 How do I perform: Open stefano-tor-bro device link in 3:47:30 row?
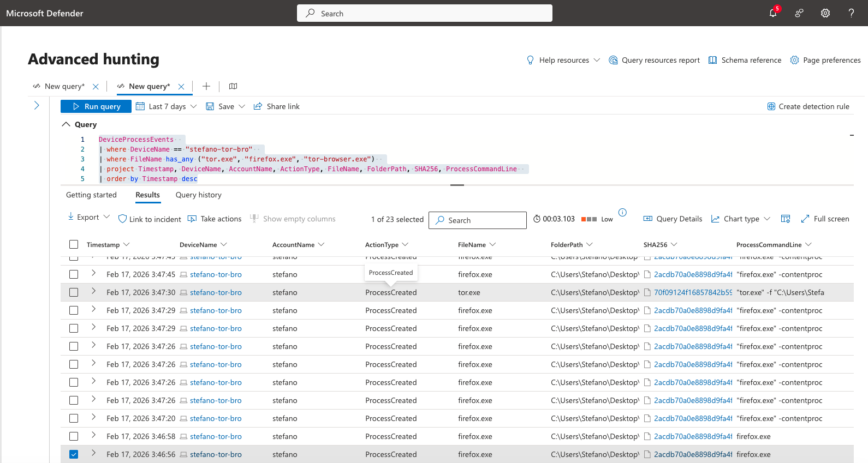point(216,292)
